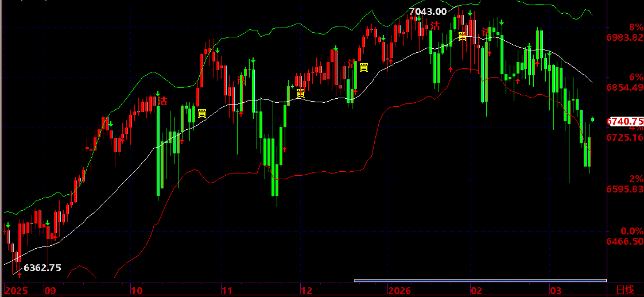Select the 02 month marker on time axis
644x297 pixels.
(477, 291)
